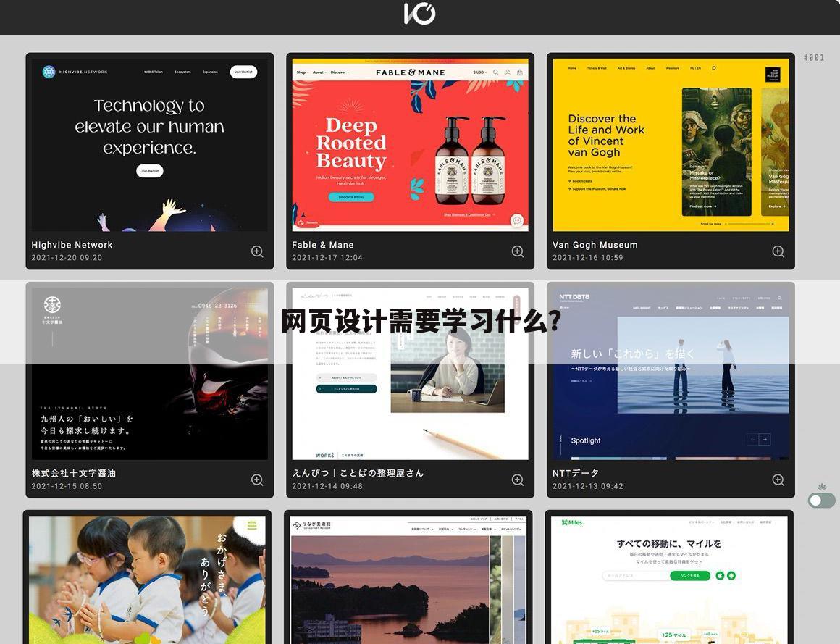Click the えんぴつ｜ことばの整理屋さん title
This screenshot has height=644, width=840.
coord(357,473)
